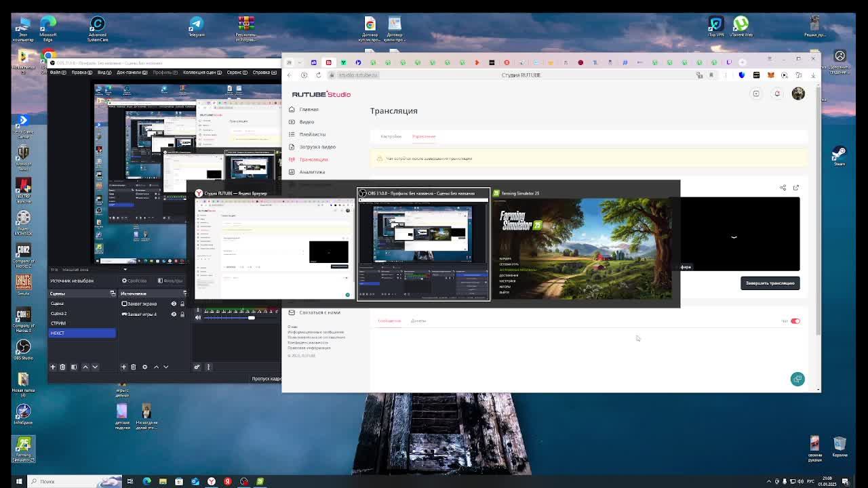The height and width of the screenshot is (488, 868).
Task: Remove the selected scene in OBS
Action: 62,367
